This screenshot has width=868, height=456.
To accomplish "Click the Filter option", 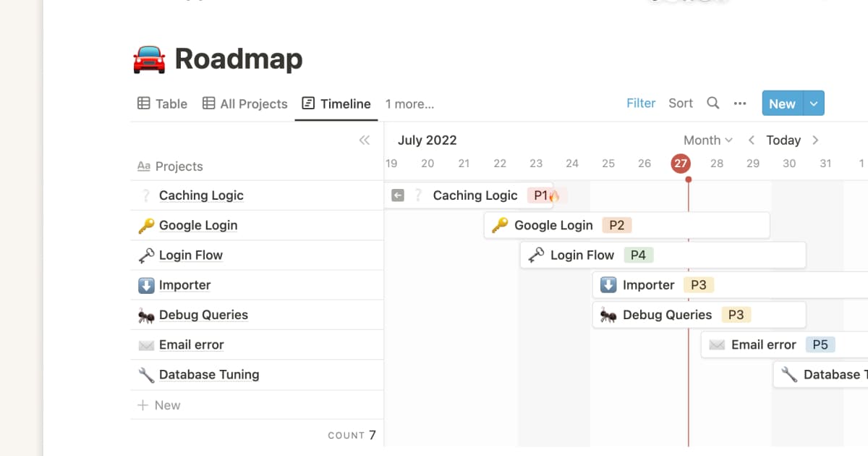I will pos(641,103).
